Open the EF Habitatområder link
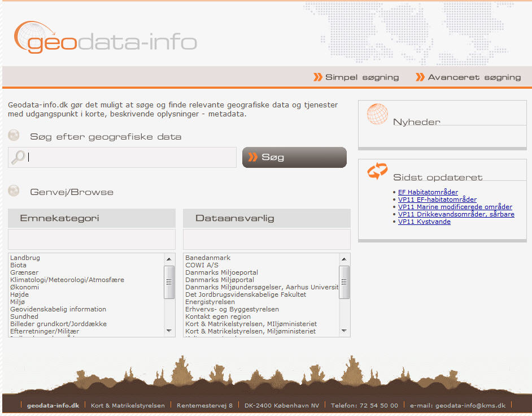This screenshot has height=416, width=532. (428, 192)
